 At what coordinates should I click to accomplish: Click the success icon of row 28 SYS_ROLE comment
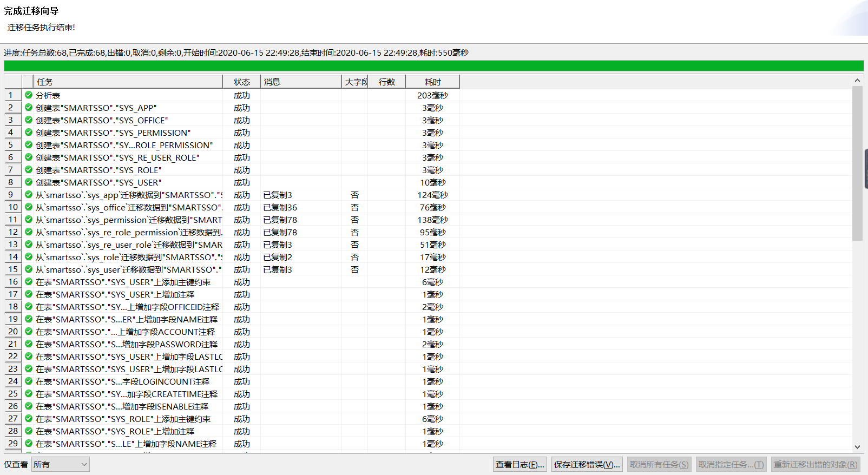[29, 431]
